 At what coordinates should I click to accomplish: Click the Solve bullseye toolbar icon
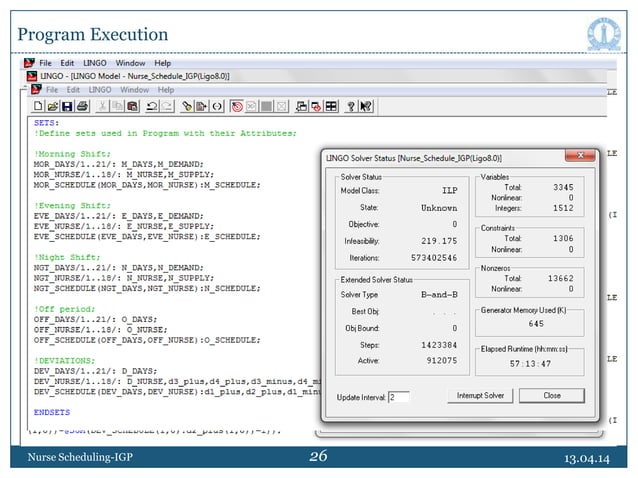point(236,104)
